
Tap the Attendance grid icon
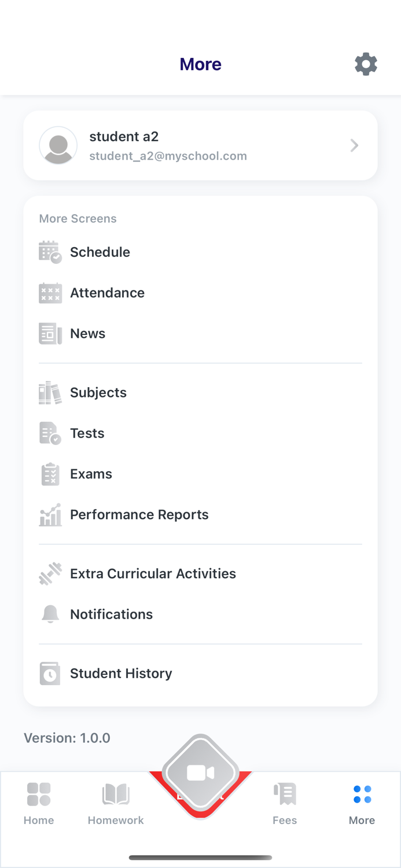(50, 293)
